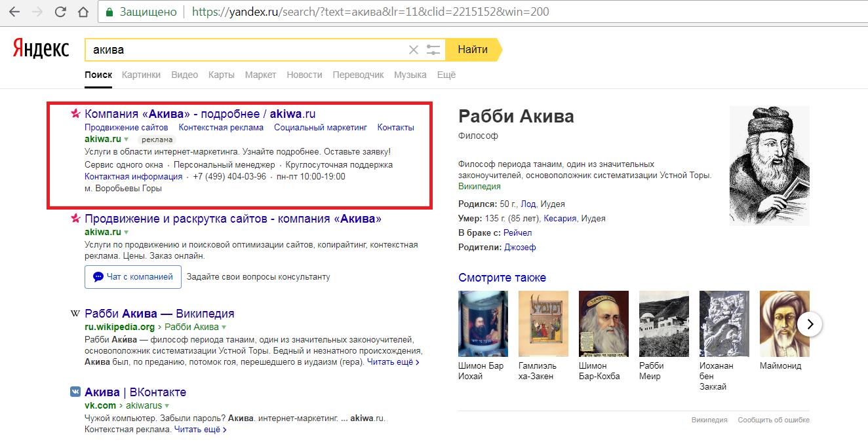
Task: Click the Yandex logo
Action: tap(41, 48)
